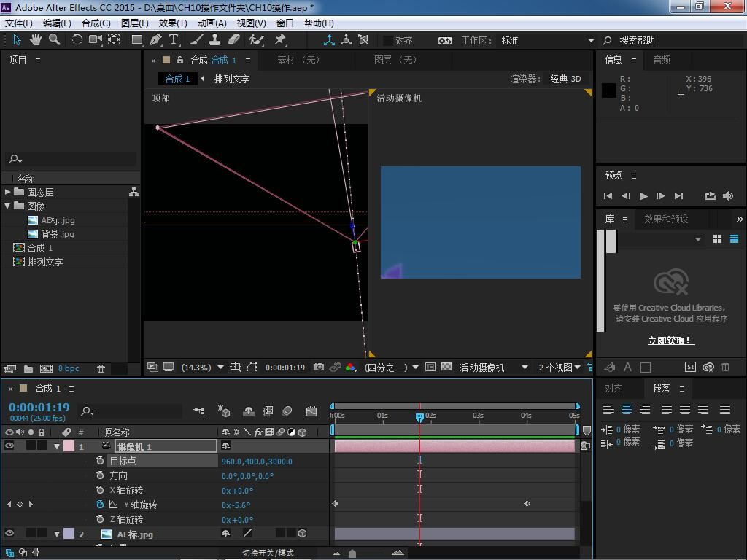The image size is (747, 560).
Task: Collapse the 图像 folder
Action: tap(8, 206)
